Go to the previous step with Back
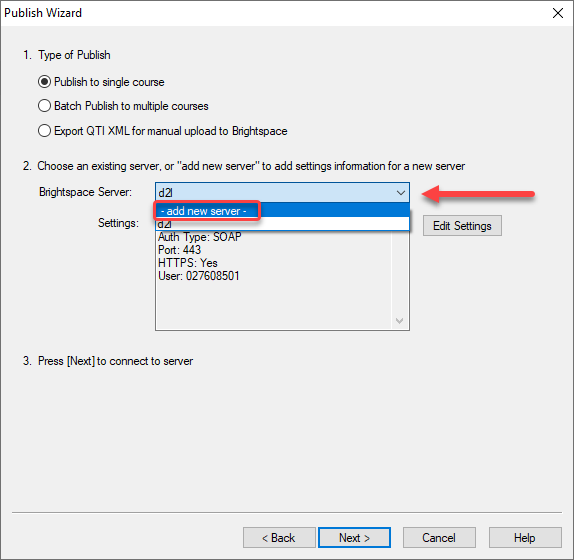Screen dimensions: 574x560 click(x=279, y=537)
